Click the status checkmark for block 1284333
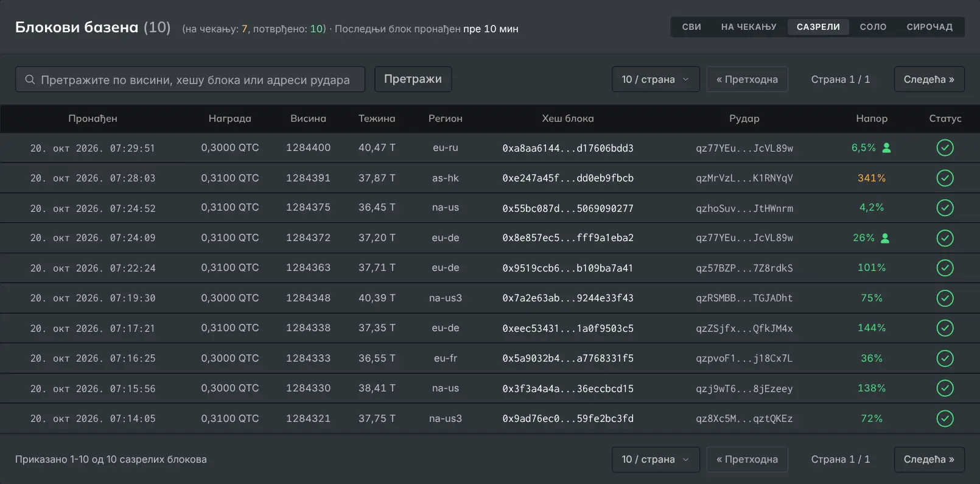Viewport: 980px width, 484px height. pos(945,358)
